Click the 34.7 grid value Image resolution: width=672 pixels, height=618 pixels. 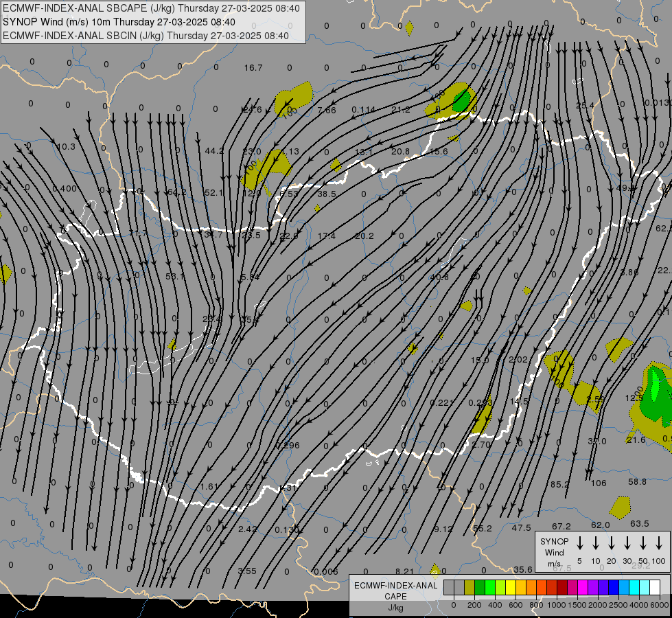(x=213, y=234)
